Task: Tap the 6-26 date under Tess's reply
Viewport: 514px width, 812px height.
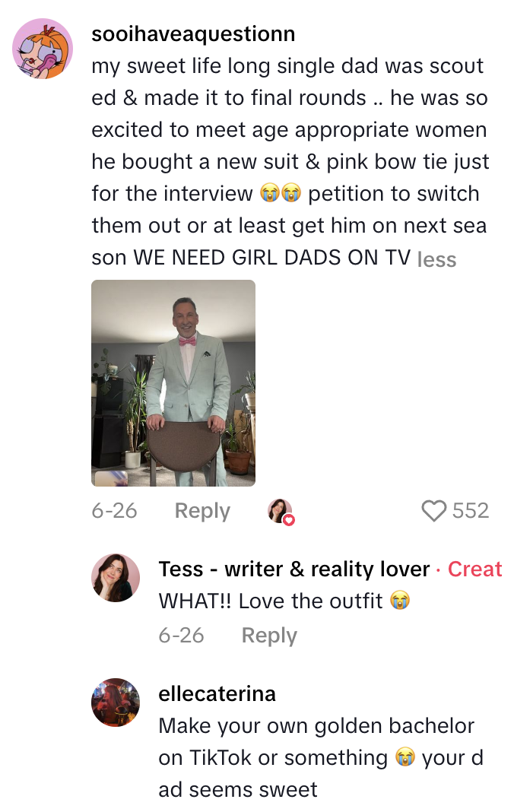Action: click(x=182, y=636)
